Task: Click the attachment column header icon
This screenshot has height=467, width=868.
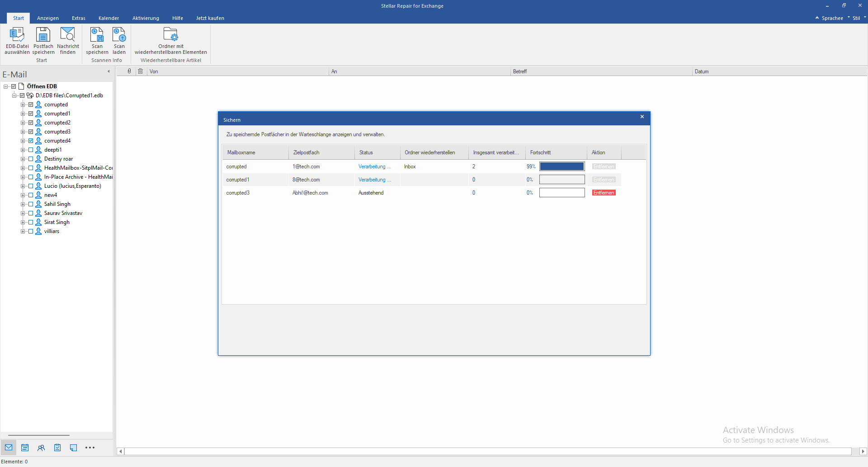Action: click(x=129, y=71)
